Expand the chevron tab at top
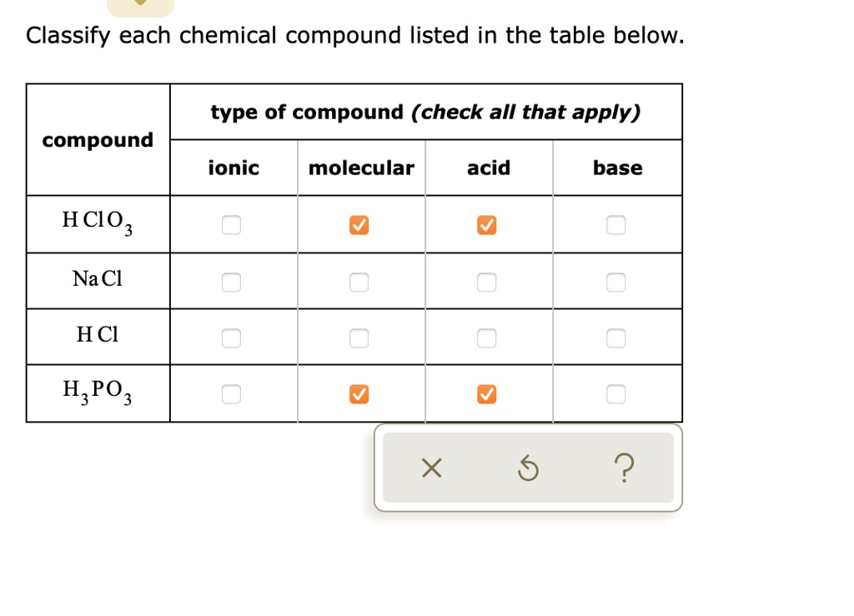 coord(140,5)
